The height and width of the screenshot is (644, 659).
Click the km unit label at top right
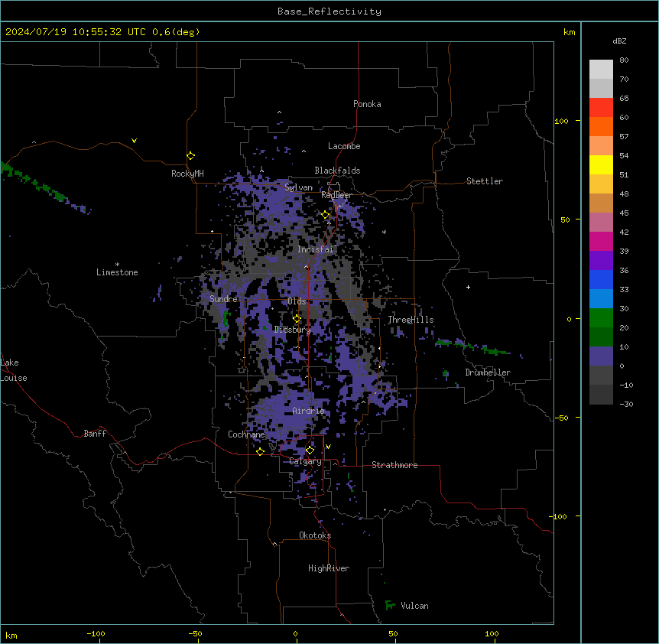(569, 32)
